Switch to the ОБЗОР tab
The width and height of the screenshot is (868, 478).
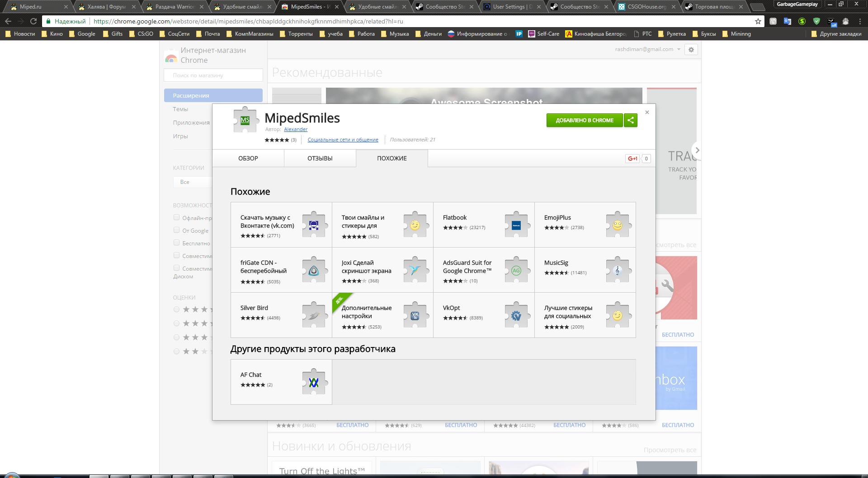(248, 158)
